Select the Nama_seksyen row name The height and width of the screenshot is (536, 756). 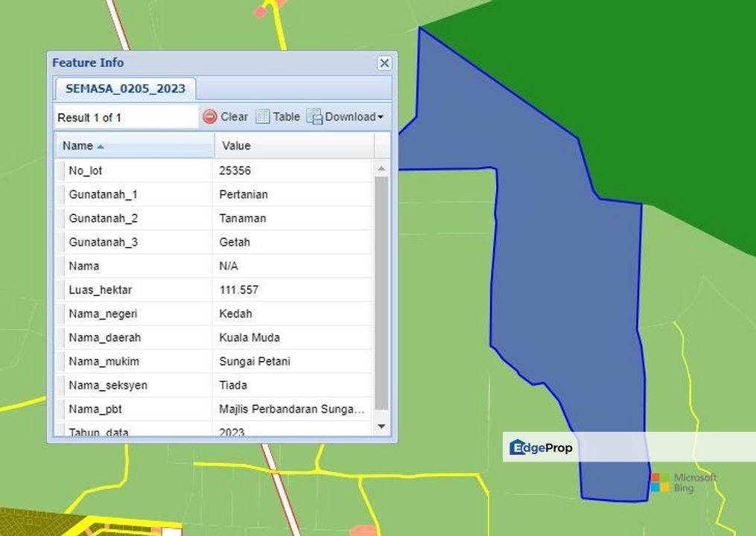point(108,385)
